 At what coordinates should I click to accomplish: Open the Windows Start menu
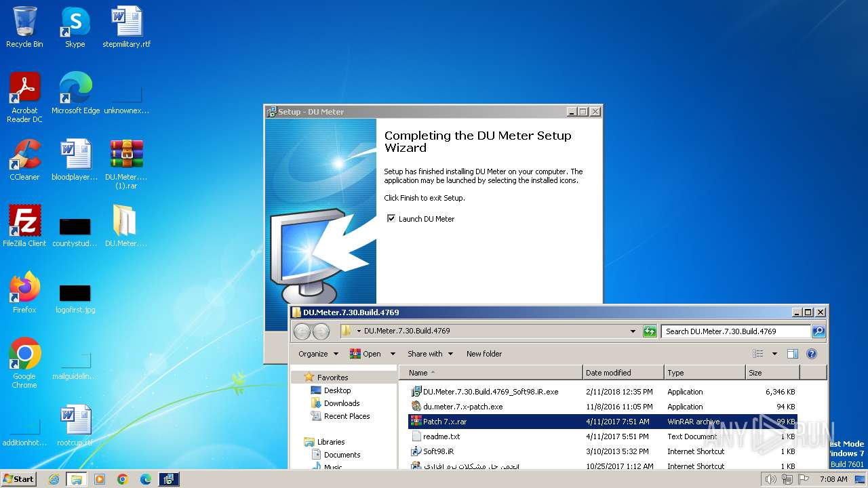pos(19,479)
